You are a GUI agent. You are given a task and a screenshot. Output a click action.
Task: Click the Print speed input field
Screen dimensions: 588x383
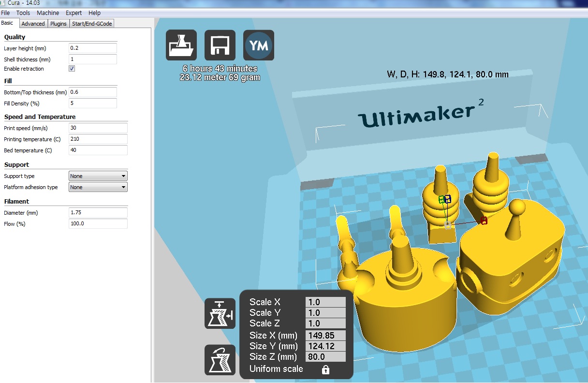tap(98, 128)
